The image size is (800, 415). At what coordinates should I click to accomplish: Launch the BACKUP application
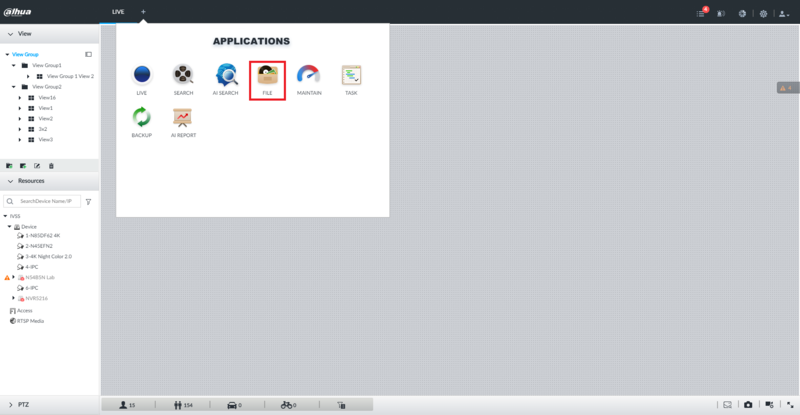[x=141, y=122]
